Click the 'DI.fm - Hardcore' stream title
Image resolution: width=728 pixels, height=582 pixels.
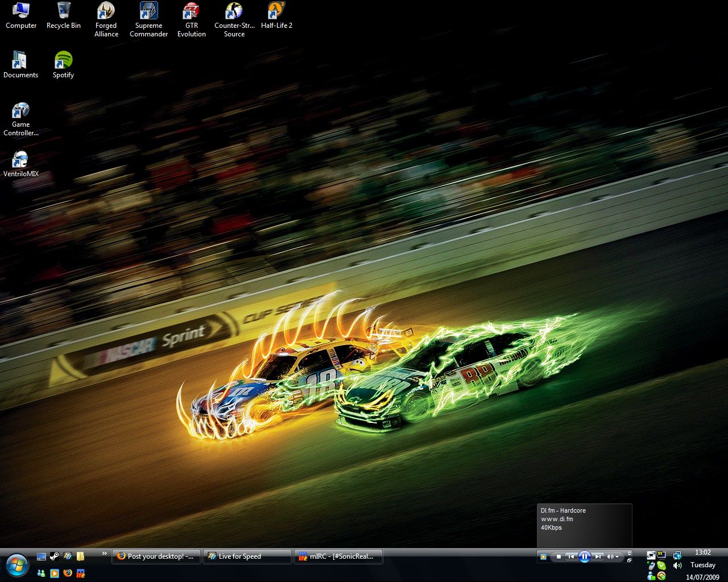[563, 510]
